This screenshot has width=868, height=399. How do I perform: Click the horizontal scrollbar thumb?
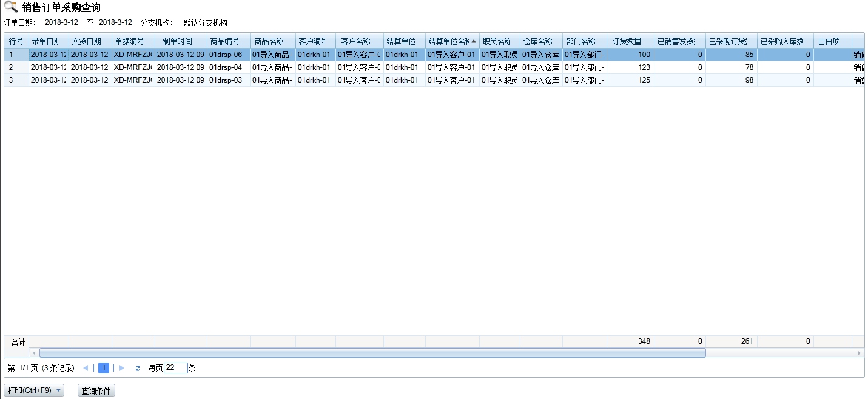(372, 353)
